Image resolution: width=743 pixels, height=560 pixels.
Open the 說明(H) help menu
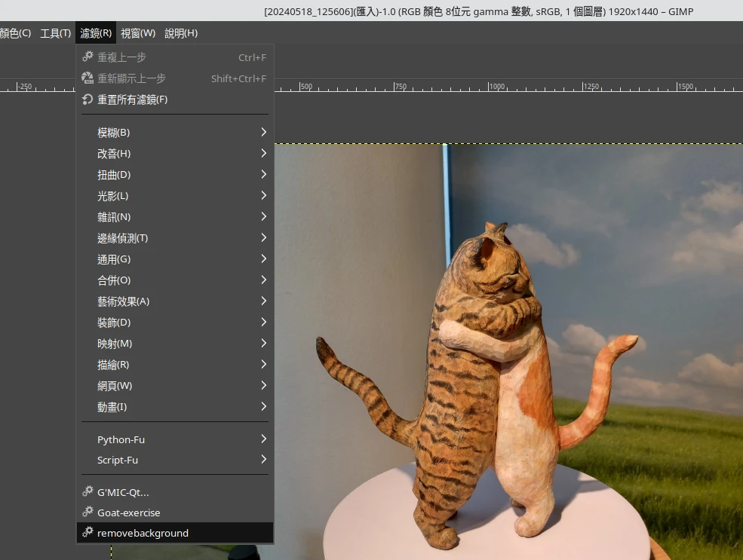[181, 33]
